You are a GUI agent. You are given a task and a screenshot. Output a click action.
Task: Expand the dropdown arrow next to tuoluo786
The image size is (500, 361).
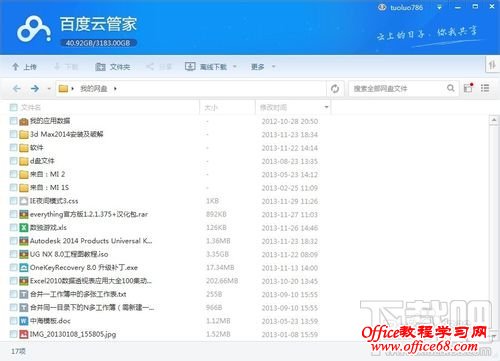(439, 7)
